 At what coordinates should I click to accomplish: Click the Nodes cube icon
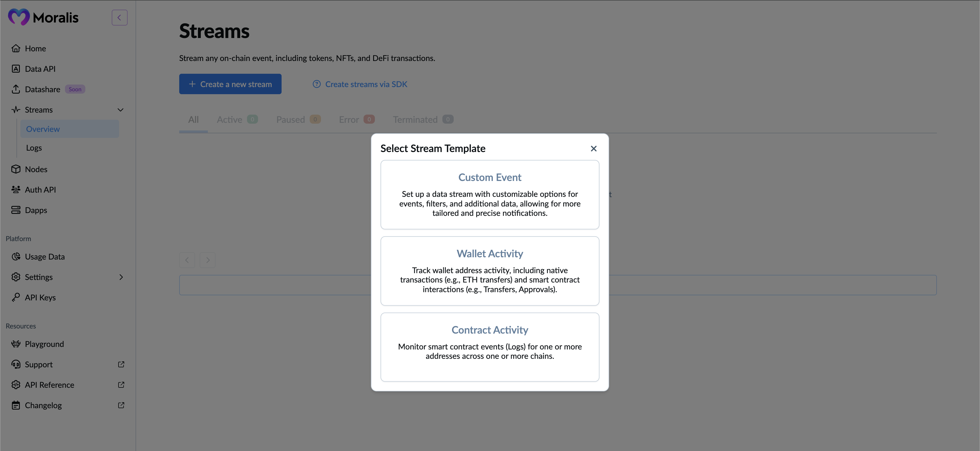click(x=16, y=169)
